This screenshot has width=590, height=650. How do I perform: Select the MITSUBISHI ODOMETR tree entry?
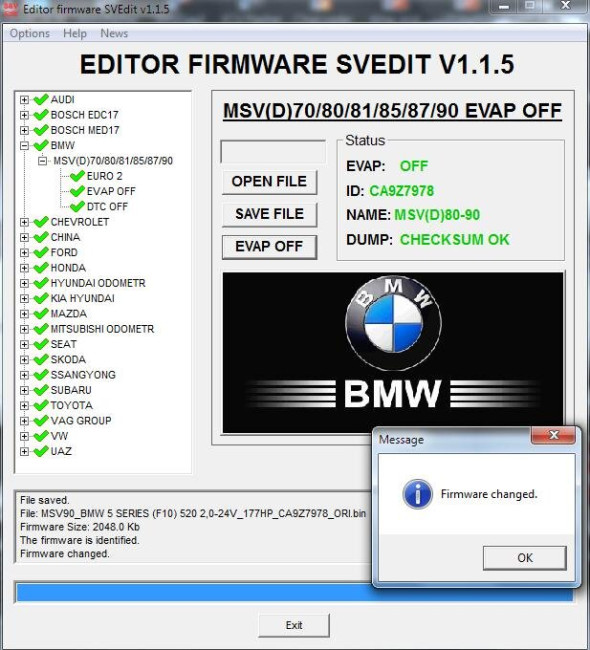pyautogui.click(x=102, y=329)
